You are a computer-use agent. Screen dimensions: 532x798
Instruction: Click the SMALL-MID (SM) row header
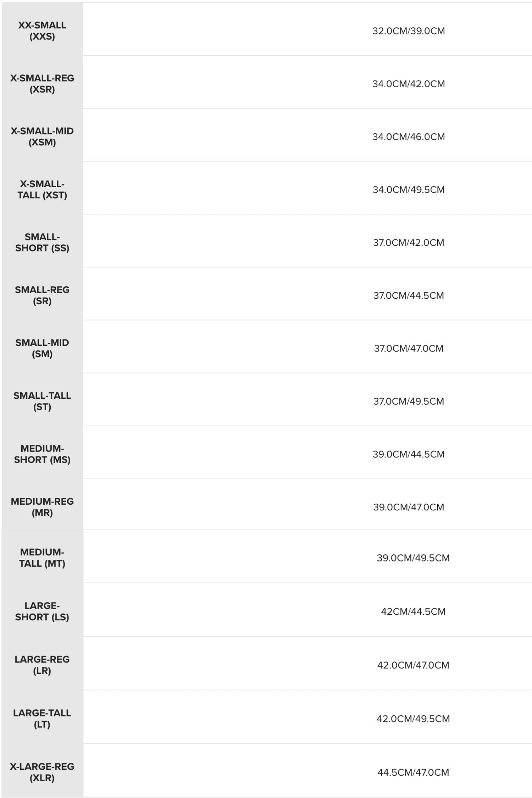42,348
